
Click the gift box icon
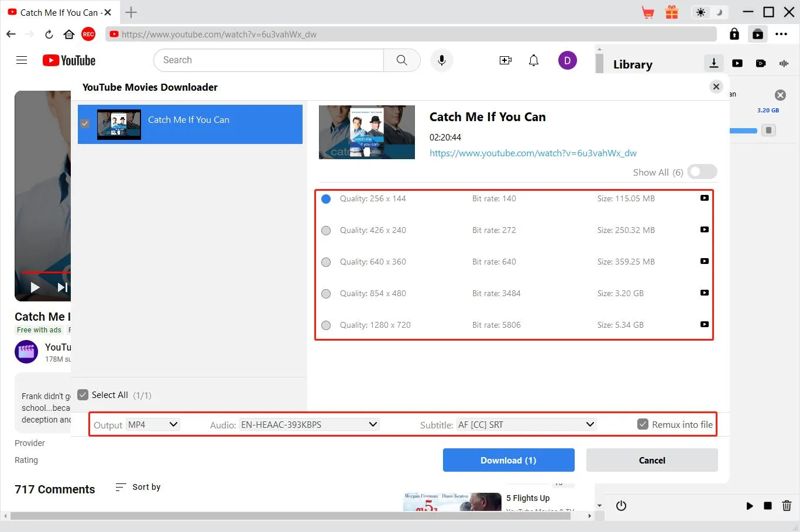pyautogui.click(x=672, y=12)
